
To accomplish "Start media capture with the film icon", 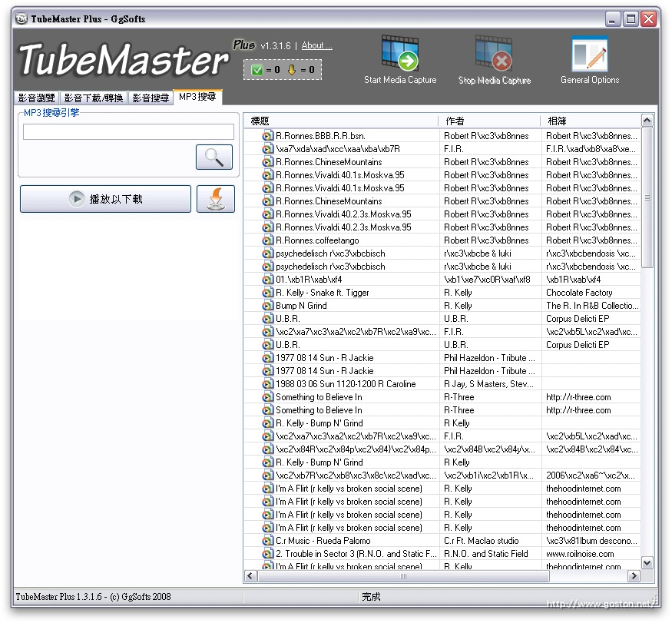I will click(x=400, y=59).
